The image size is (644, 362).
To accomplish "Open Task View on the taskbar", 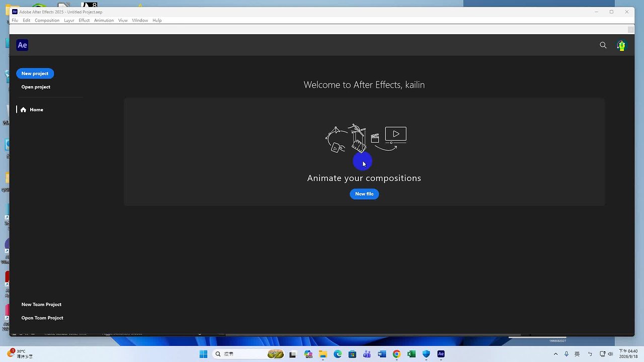I will (x=293, y=354).
